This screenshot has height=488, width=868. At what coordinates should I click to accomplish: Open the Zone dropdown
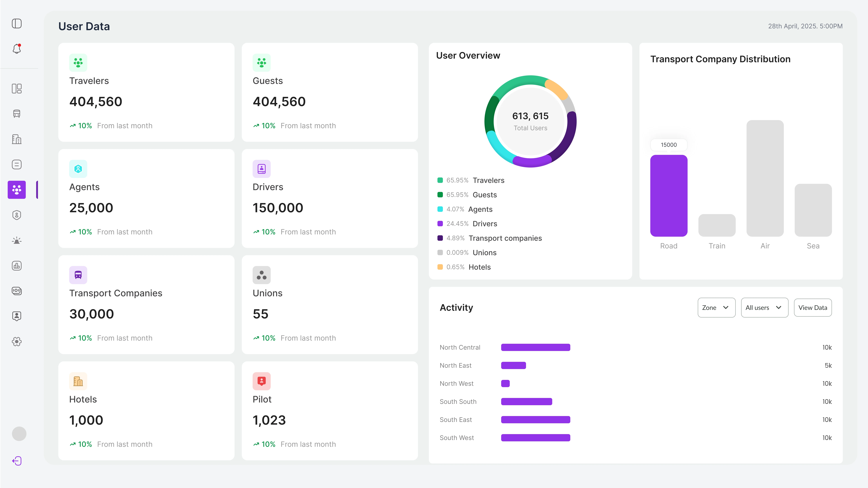click(x=716, y=307)
